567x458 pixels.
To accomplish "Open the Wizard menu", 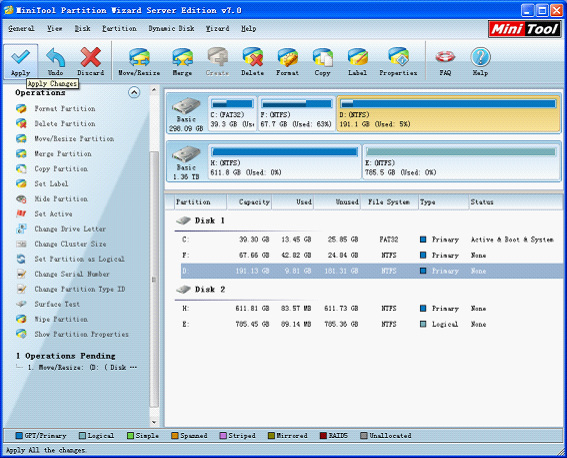I will coord(217,28).
